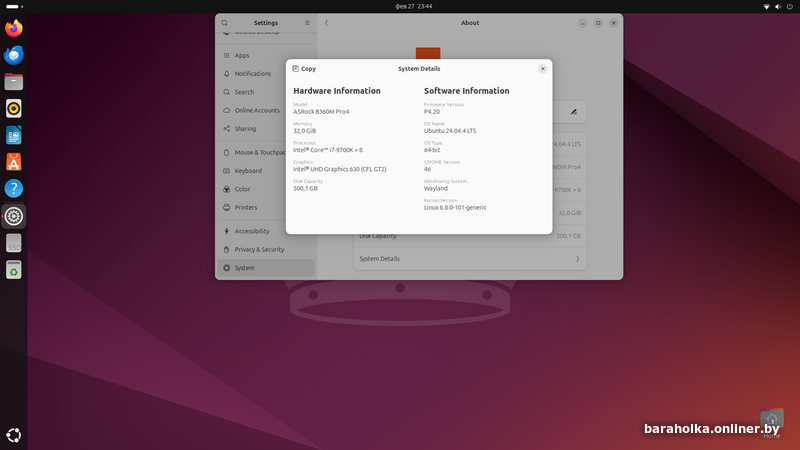800x450 pixels.
Task: Click Disk Capacity 500,1 GB in dialog
Action: click(305, 188)
